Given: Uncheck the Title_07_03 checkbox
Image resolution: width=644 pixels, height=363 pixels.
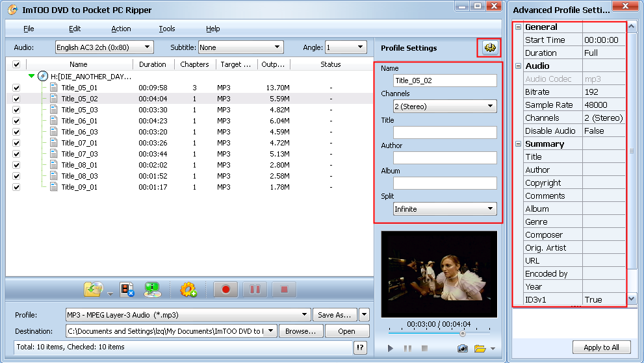Looking at the screenshot, I should (16, 154).
